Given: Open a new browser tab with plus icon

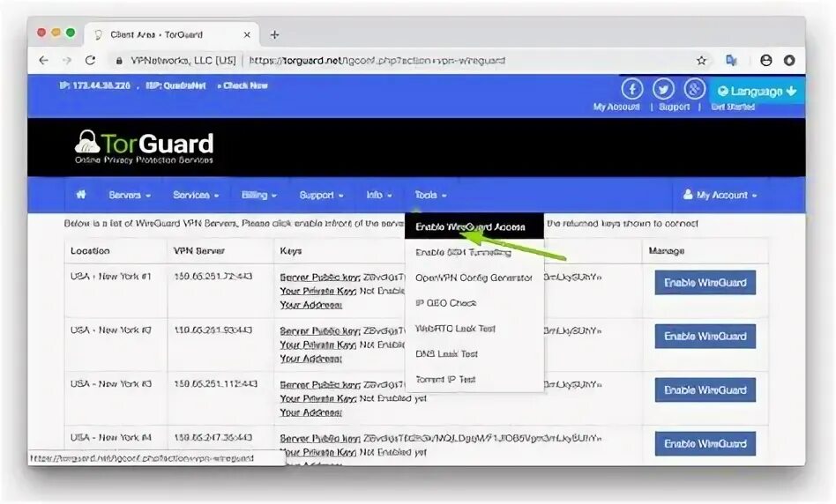Looking at the screenshot, I should click(274, 34).
